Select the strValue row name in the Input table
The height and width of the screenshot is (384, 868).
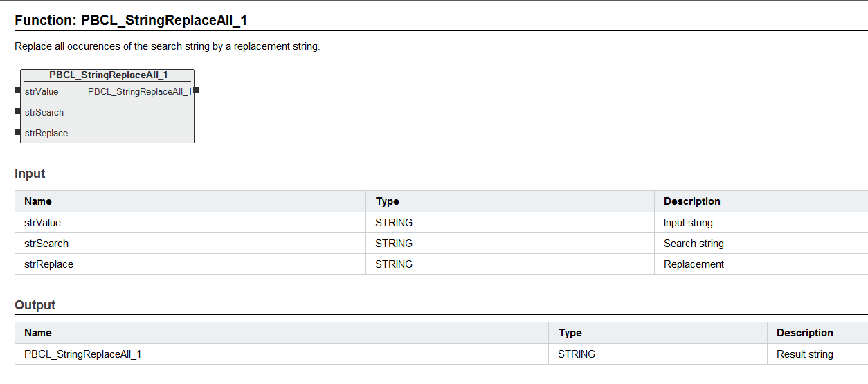[x=43, y=223]
